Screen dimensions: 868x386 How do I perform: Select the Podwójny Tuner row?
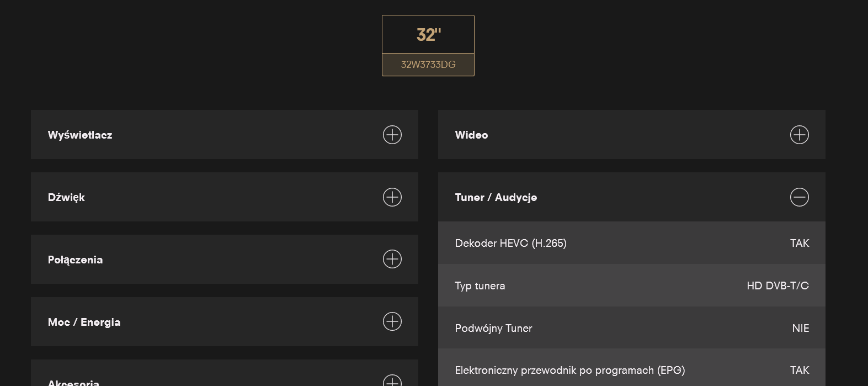tap(632, 328)
